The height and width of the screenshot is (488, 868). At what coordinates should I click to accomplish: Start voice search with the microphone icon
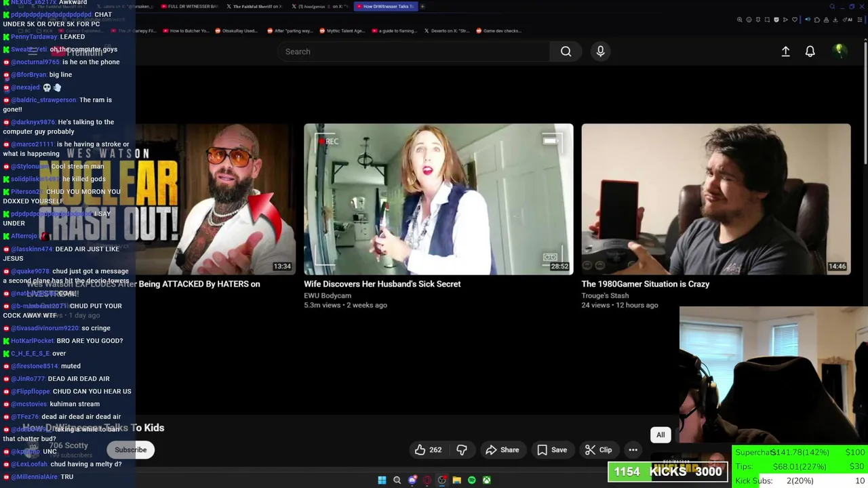[x=600, y=52]
